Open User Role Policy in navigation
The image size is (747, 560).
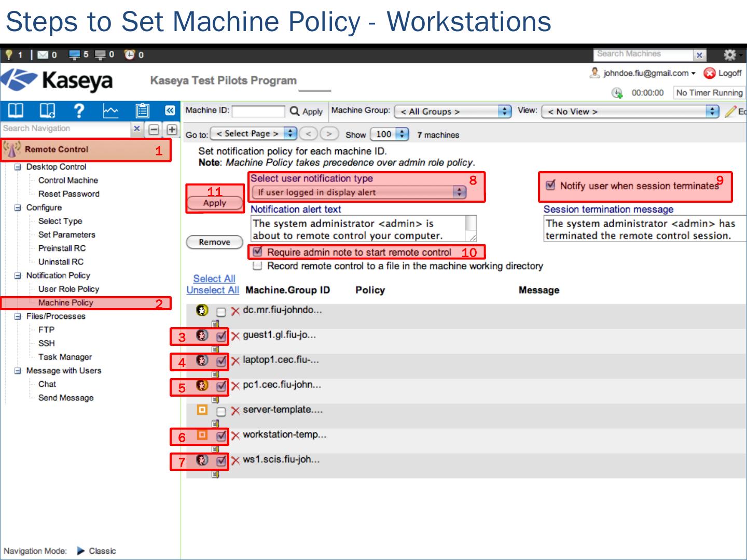coord(68,289)
